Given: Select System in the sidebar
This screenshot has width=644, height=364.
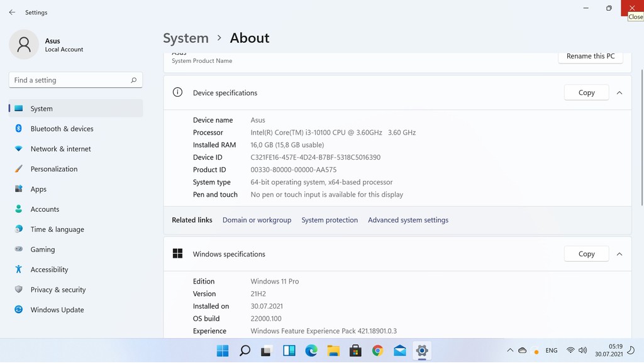Looking at the screenshot, I should coord(75,109).
